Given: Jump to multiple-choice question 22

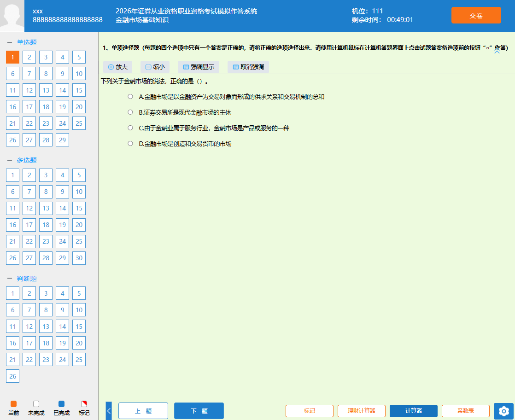Looking at the screenshot, I should tap(29, 241).
